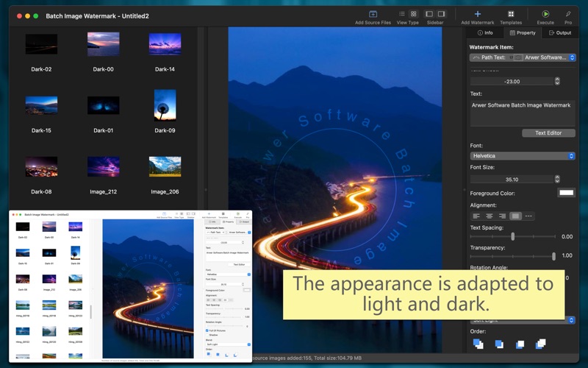This screenshot has height=368, width=588.
Task: Enable the Shadow checkbox in light-mode window
Action: 207,335
